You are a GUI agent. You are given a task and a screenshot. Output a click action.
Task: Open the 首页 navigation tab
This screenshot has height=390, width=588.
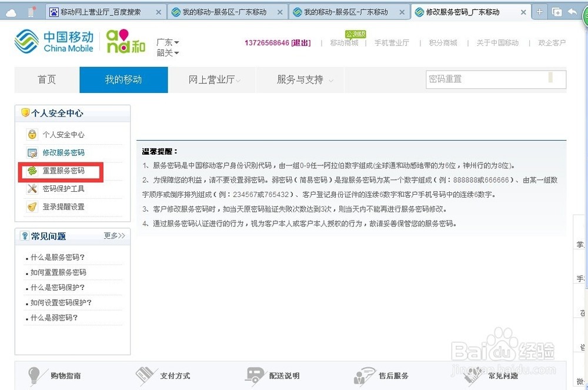pyautogui.click(x=47, y=80)
